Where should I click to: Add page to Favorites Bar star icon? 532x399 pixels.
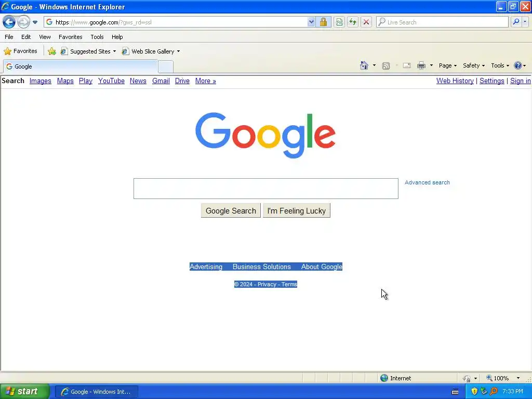(52, 51)
